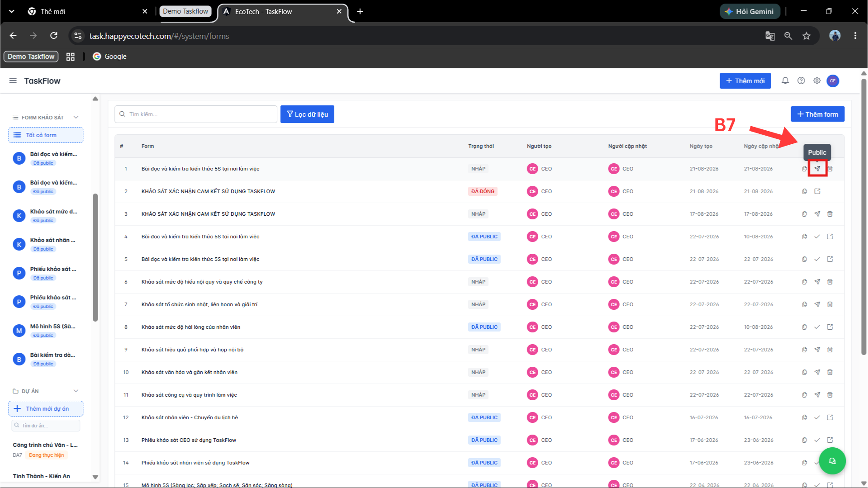
Task: Click the 'Hỏi Gemini' button
Action: 749,11
